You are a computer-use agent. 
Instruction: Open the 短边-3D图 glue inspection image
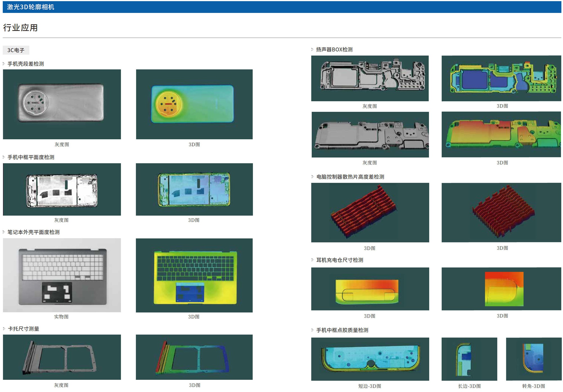point(370,359)
